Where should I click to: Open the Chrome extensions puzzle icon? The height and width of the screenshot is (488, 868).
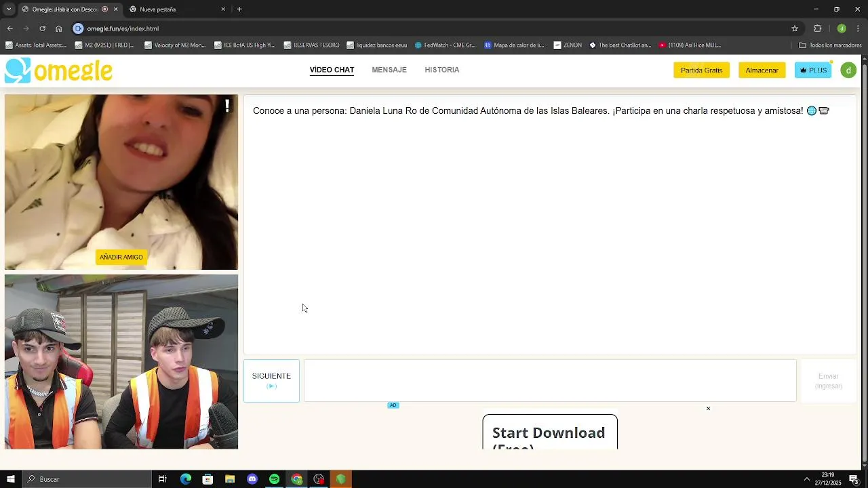(x=817, y=28)
